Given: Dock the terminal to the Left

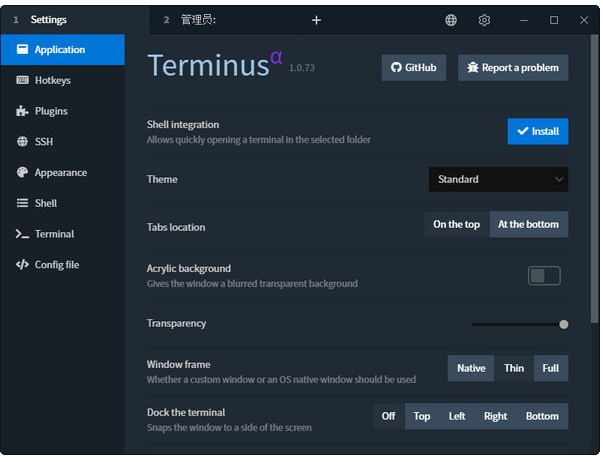Looking at the screenshot, I should click(456, 416).
